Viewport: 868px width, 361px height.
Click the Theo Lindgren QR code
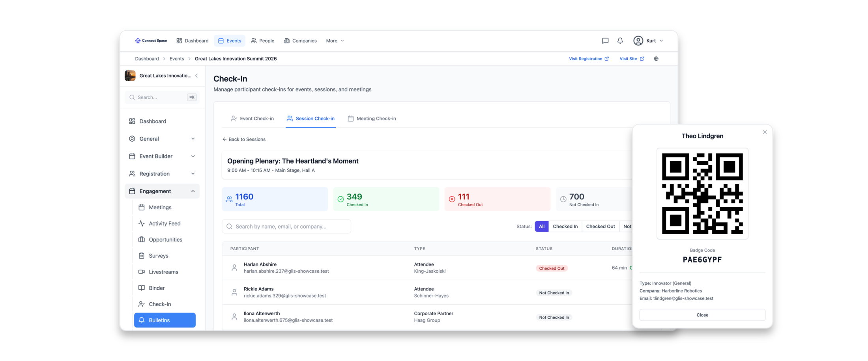point(702,194)
